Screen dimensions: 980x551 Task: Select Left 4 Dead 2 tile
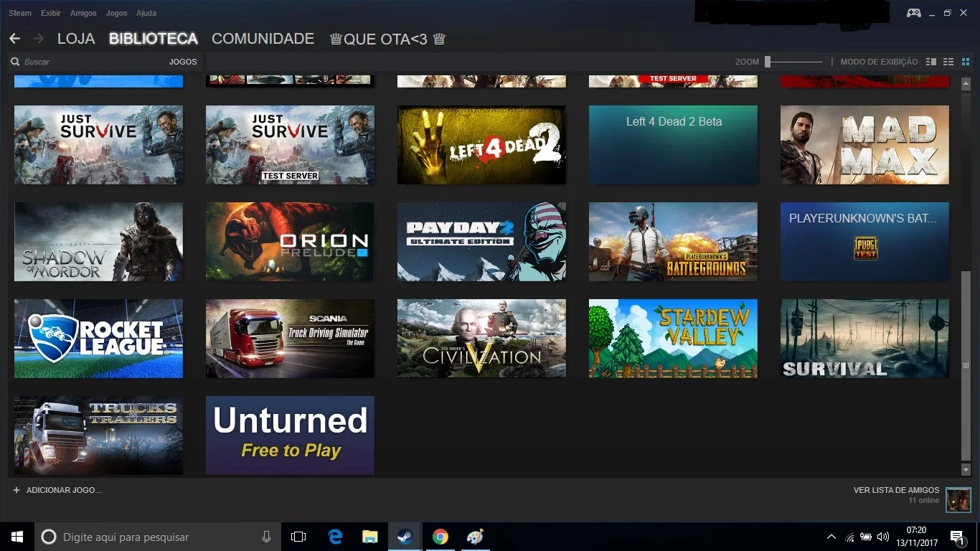(481, 145)
